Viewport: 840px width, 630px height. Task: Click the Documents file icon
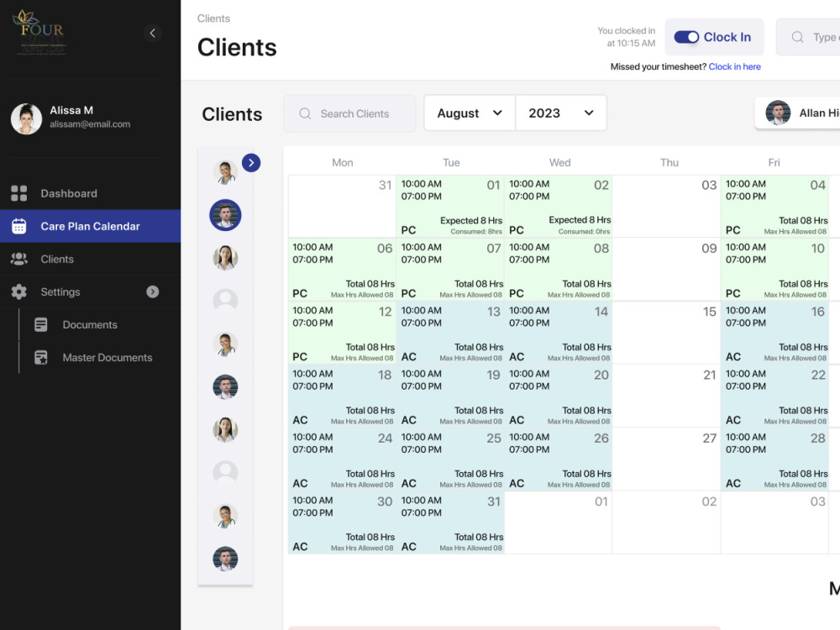[41, 324]
